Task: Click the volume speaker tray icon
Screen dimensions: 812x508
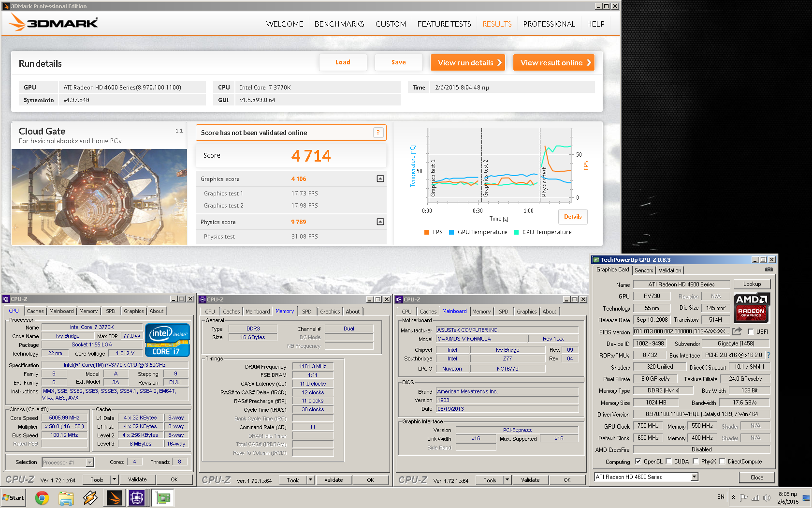Action: 767,497
